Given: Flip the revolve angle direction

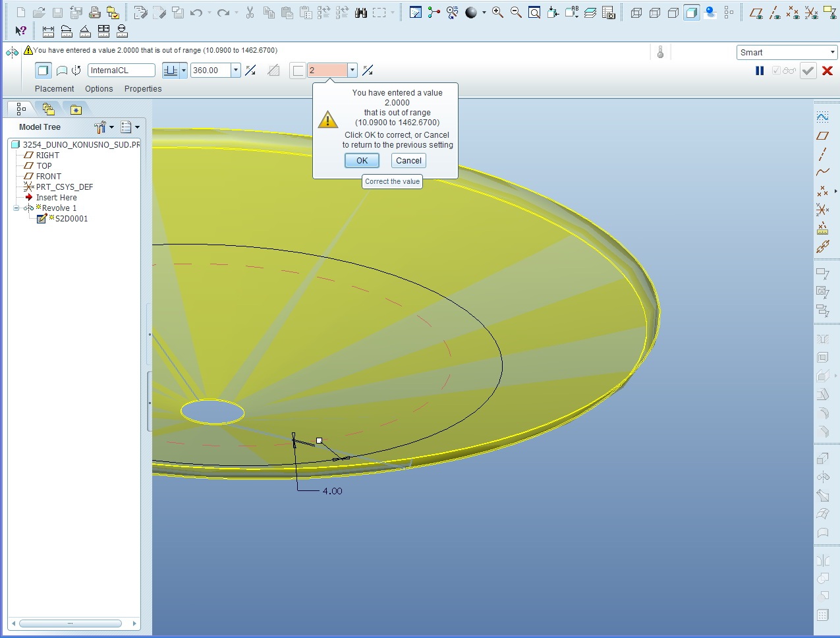Looking at the screenshot, I should click(x=250, y=70).
